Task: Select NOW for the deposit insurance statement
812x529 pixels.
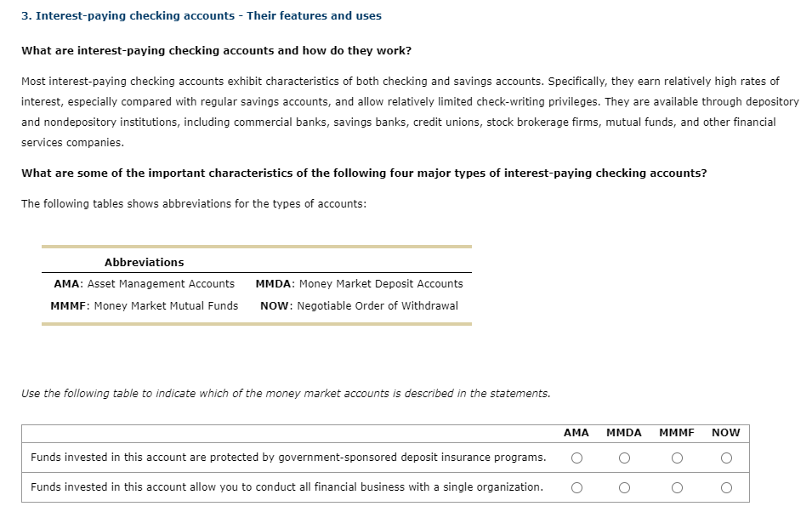Action: pos(725,459)
